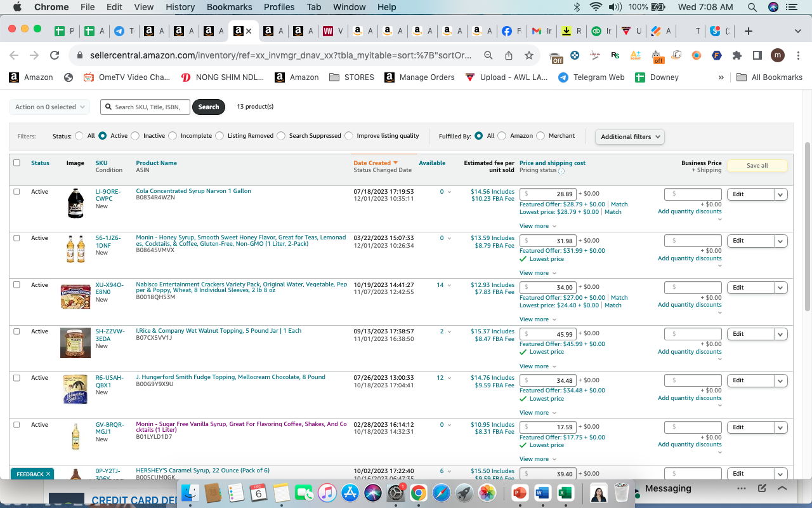This screenshot has height=508, width=812.
Task: Open the Telegram Web bookmark
Action: pos(591,77)
